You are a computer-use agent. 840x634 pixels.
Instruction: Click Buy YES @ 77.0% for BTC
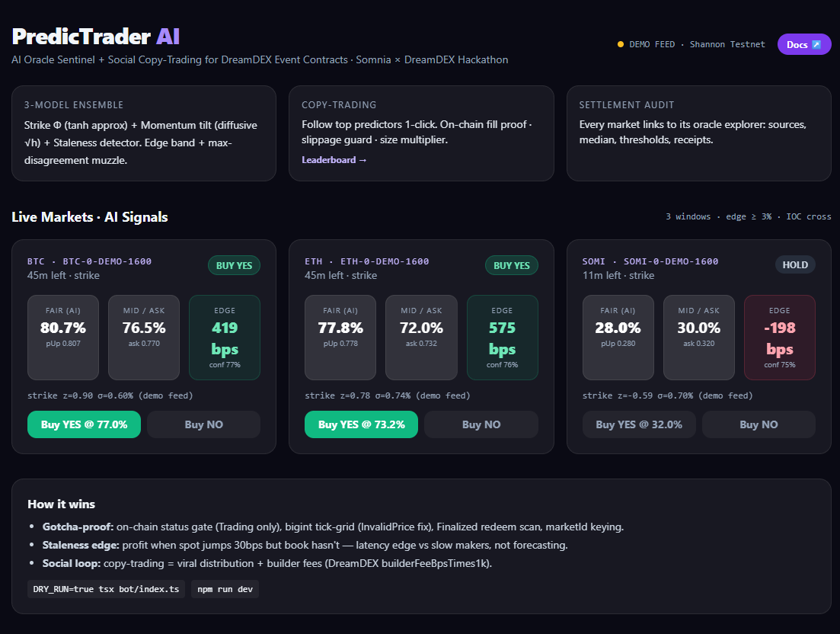pyautogui.click(x=84, y=424)
